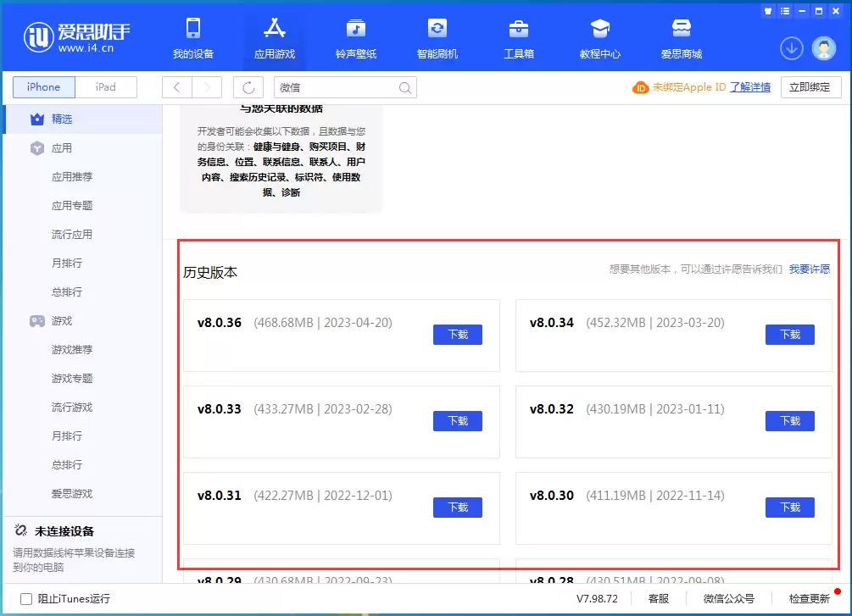The image size is (852, 616).
Task: Open 我的设备 device section
Action: [193, 38]
